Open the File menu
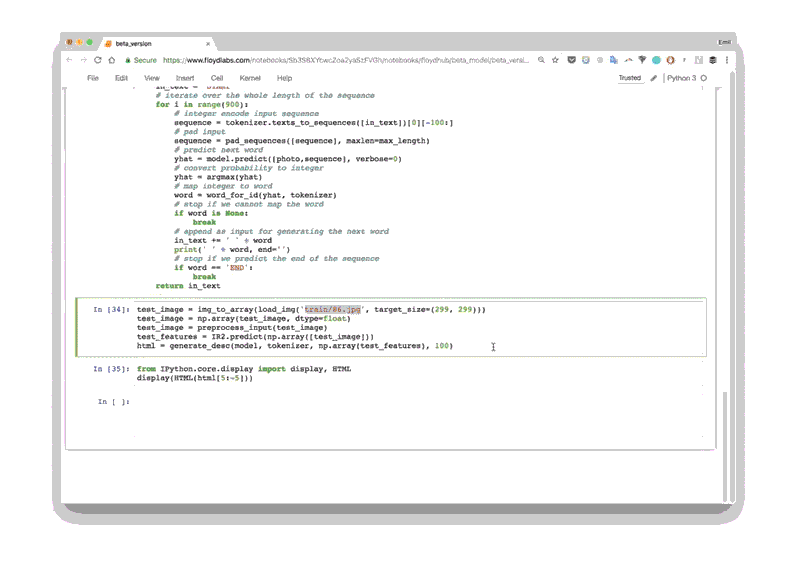 (x=93, y=77)
